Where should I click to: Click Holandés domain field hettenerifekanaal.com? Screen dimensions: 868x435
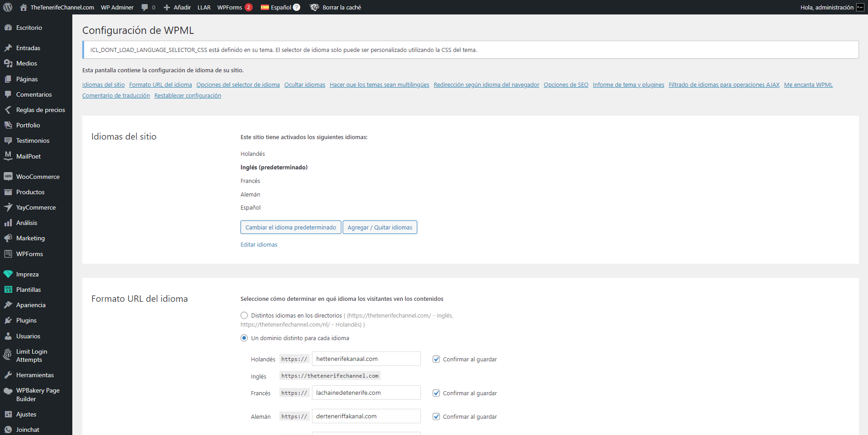(366, 359)
